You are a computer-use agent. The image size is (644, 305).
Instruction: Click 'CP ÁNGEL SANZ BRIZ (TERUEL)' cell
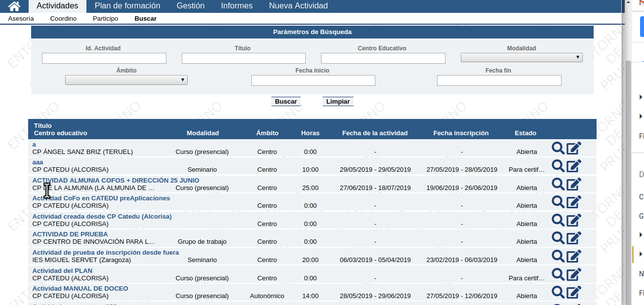[82, 152]
